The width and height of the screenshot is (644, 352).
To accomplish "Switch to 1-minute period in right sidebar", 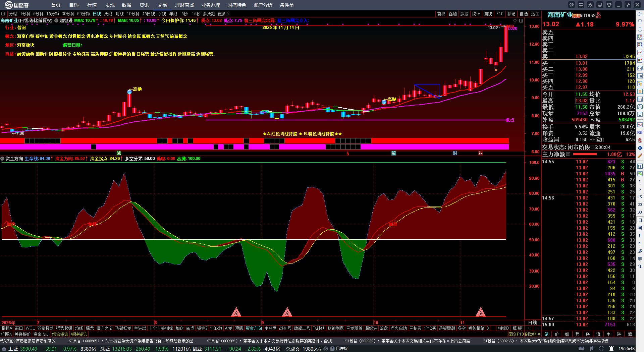I will (x=640, y=181).
